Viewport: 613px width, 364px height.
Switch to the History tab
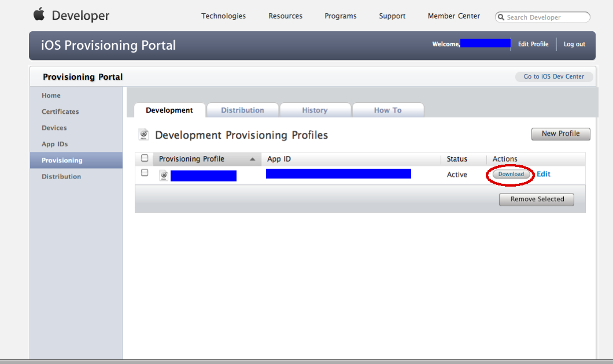point(315,110)
